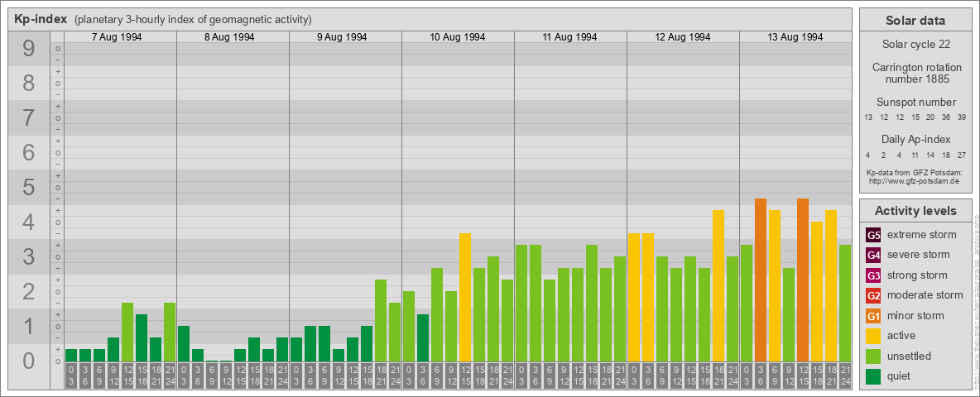
Task: Click the 7 Aug 1994 date header
Action: pyautogui.click(x=117, y=37)
